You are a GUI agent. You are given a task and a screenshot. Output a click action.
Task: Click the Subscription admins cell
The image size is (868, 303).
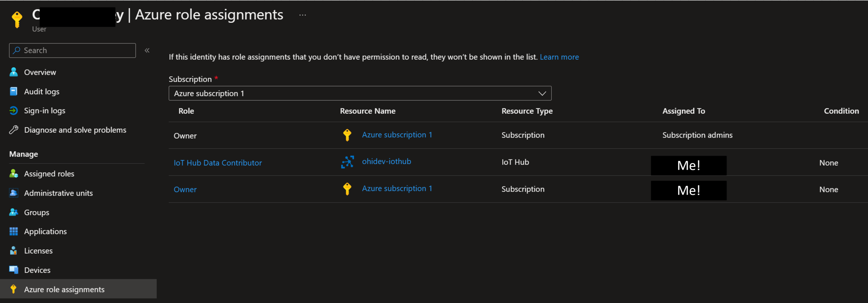click(x=697, y=135)
